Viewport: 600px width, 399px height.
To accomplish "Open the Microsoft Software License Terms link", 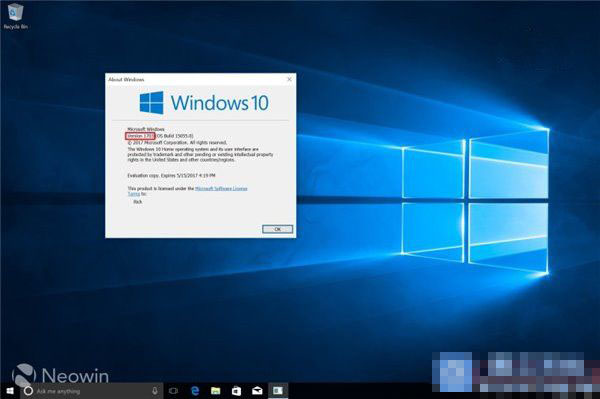I will (x=221, y=189).
